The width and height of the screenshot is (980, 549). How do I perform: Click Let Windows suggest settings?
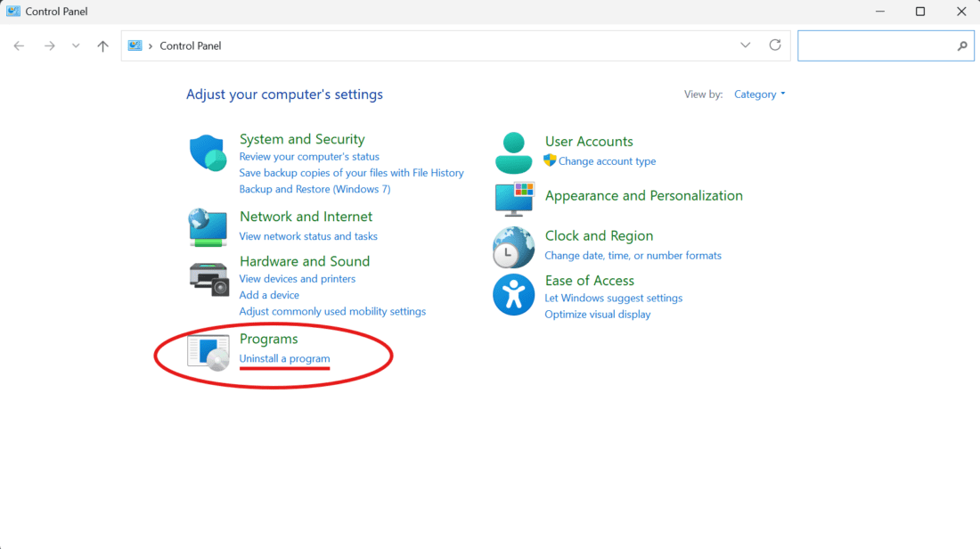point(613,299)
